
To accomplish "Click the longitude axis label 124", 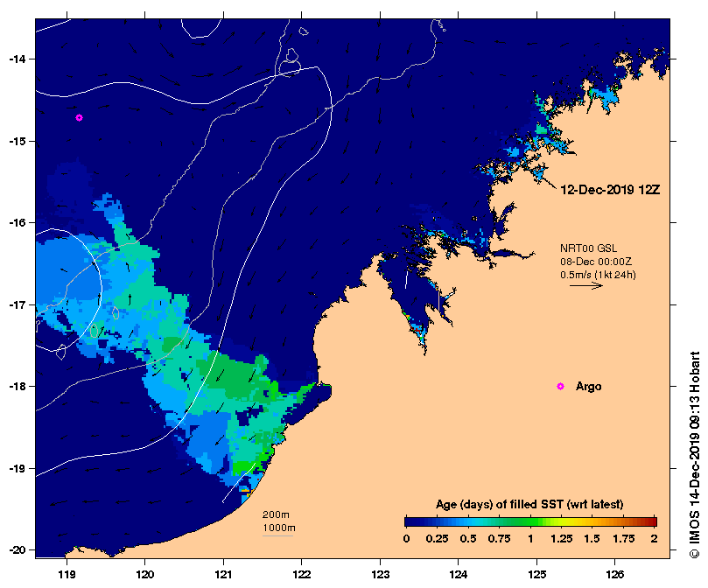I will pyautogui.click(x=459, y=575).
